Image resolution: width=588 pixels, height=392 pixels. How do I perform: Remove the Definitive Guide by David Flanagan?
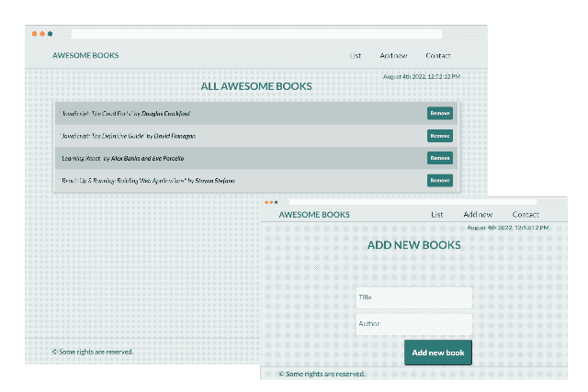(x=439, y=136)
